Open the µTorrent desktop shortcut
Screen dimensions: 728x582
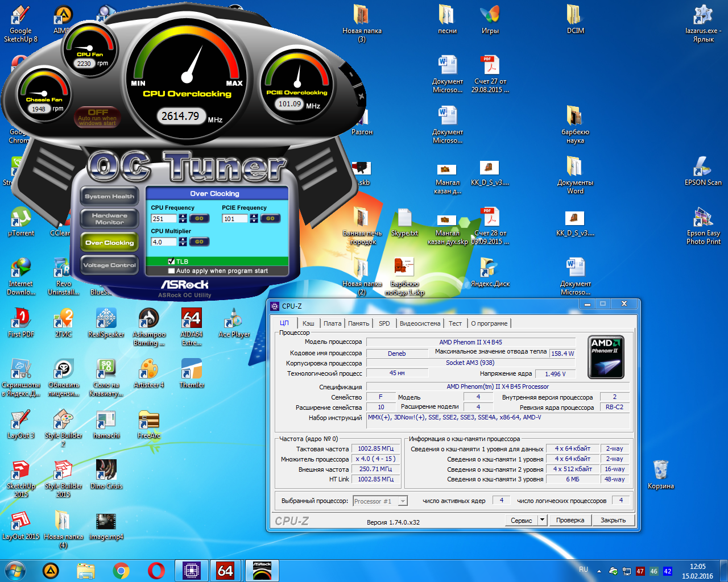coord(21,222)
